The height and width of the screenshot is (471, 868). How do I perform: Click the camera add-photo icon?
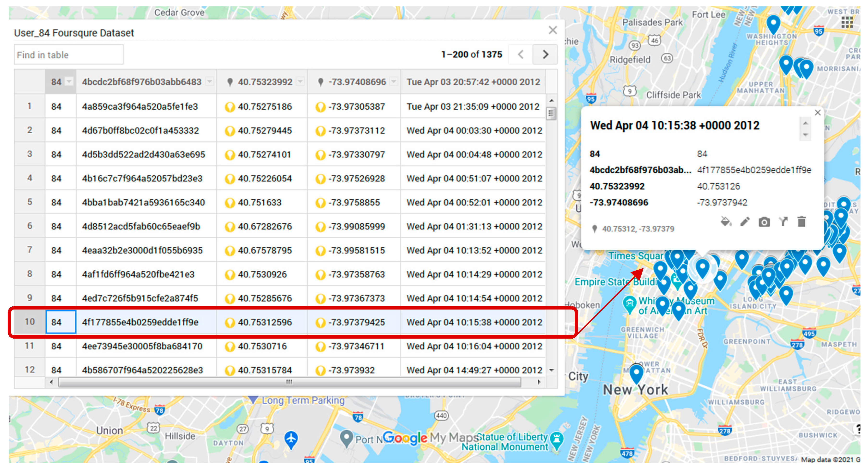[x=764, y=222]
